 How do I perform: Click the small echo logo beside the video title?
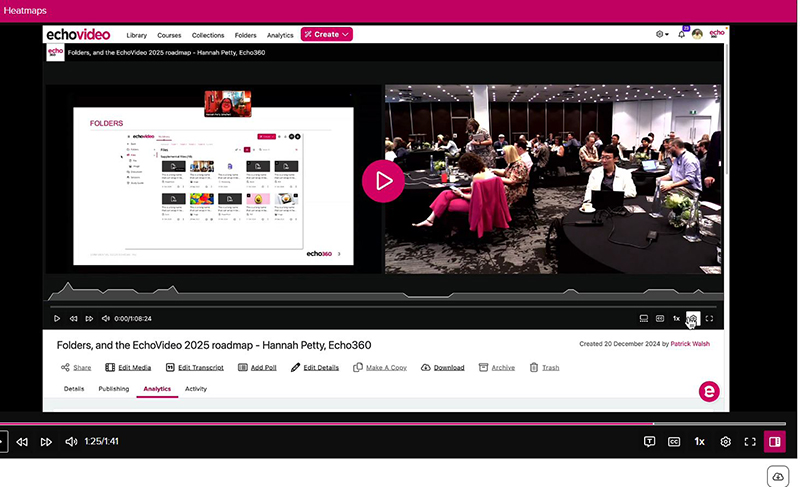[55, 52]
